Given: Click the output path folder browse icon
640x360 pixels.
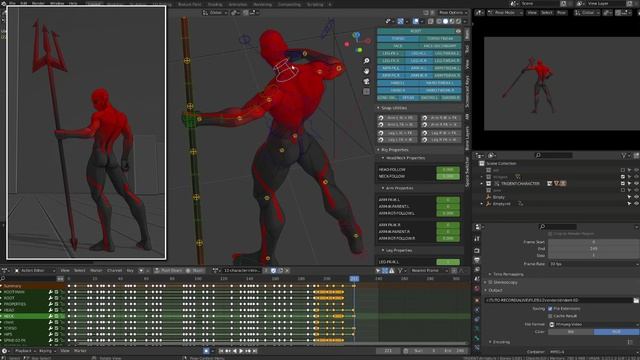Looking at the screenshot, I should pyautogui.click(x=636, y=300).
